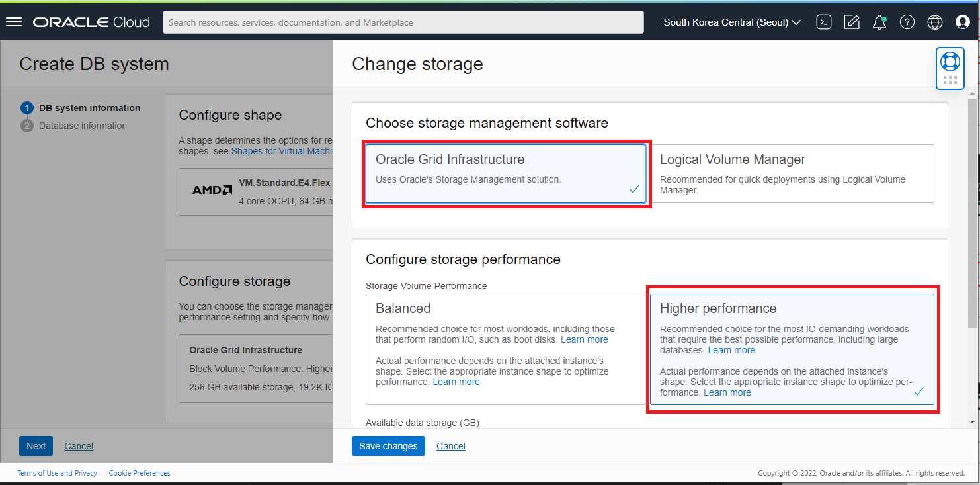
Task: Go to Database information step
Action: 83,126
